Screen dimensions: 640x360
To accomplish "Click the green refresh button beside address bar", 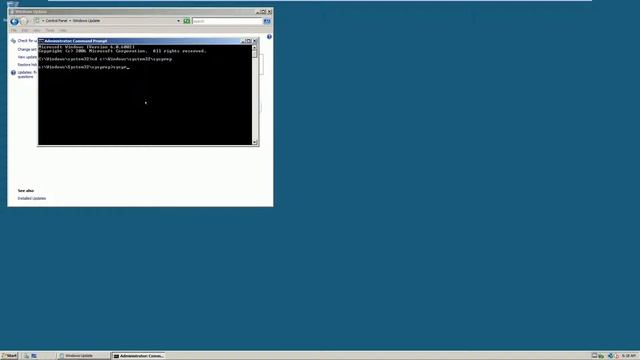I will [187, 21].
